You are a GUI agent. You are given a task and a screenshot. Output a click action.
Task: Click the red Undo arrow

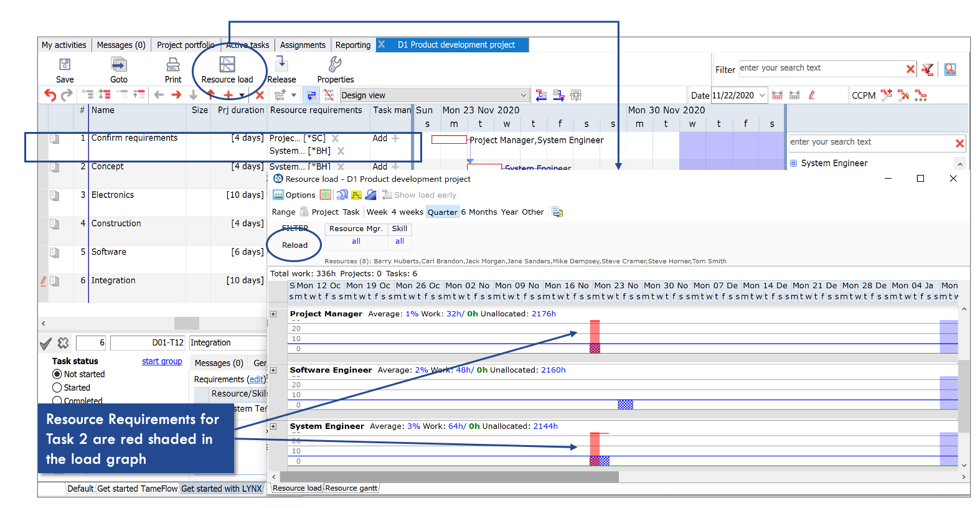[50, 95]
